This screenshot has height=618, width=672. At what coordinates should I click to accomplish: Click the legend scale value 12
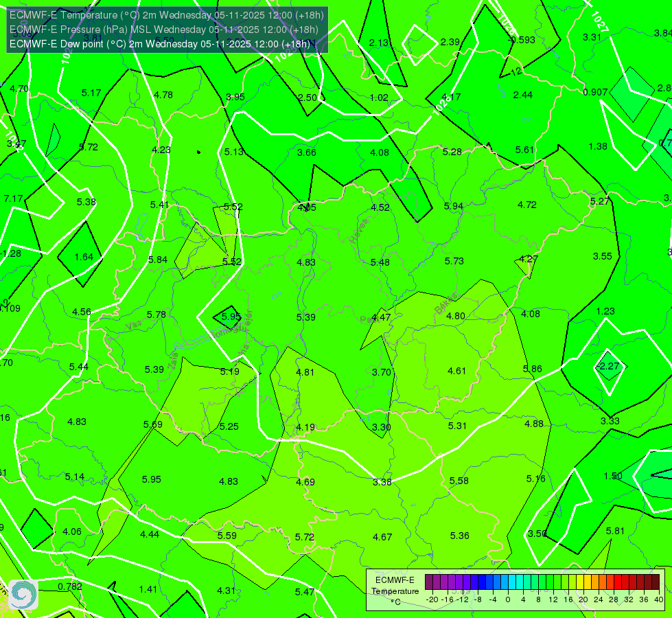(x=553, y=599)
